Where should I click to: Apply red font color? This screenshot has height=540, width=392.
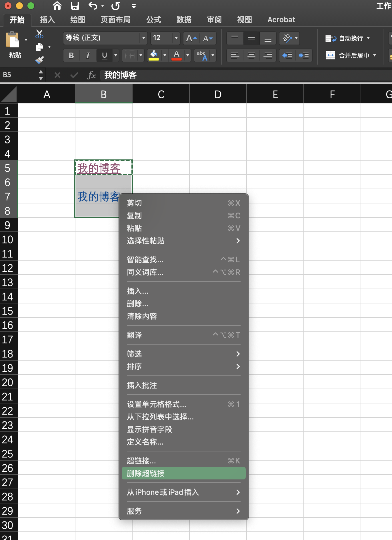tap(177, 55)
